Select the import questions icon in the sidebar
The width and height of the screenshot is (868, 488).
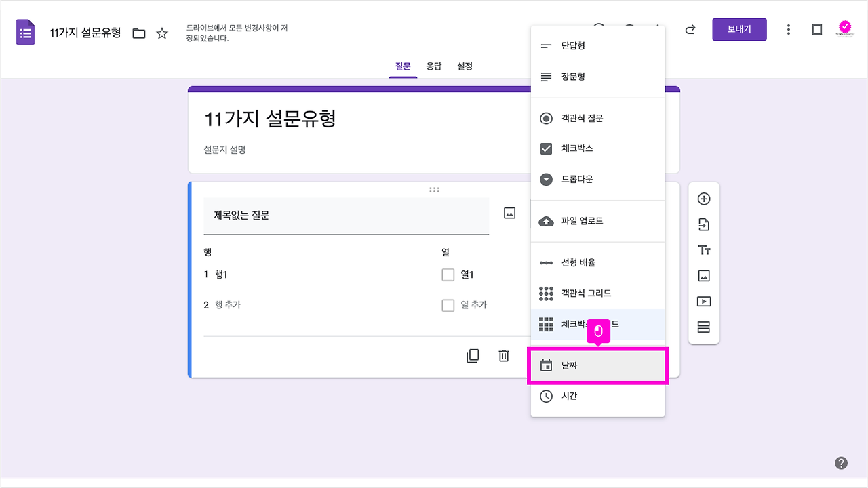coord(704,224)
